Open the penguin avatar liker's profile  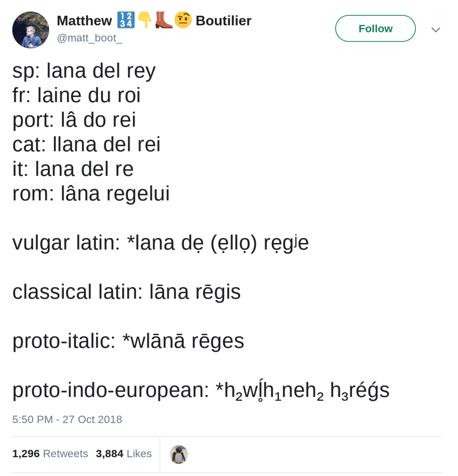179,454
